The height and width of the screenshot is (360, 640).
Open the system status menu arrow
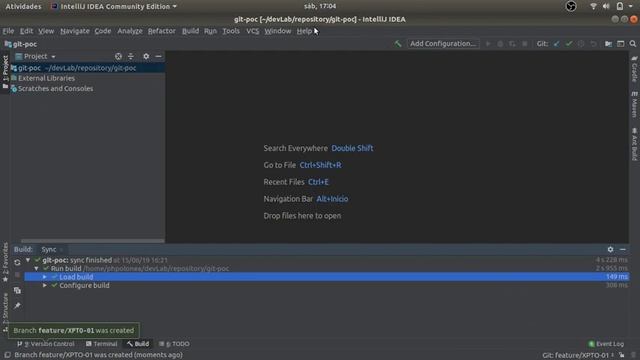631,7
